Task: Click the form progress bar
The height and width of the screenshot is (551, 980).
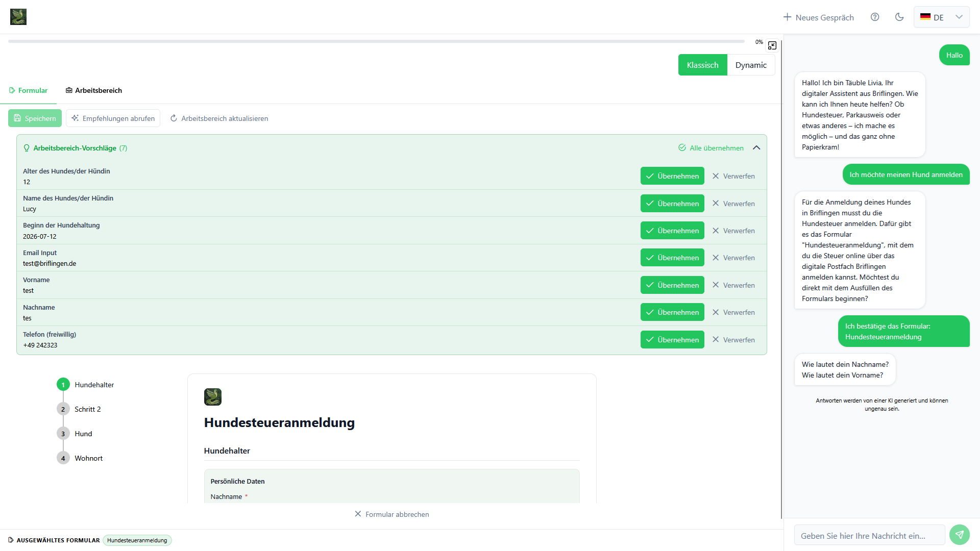Action: click(376, 41)
